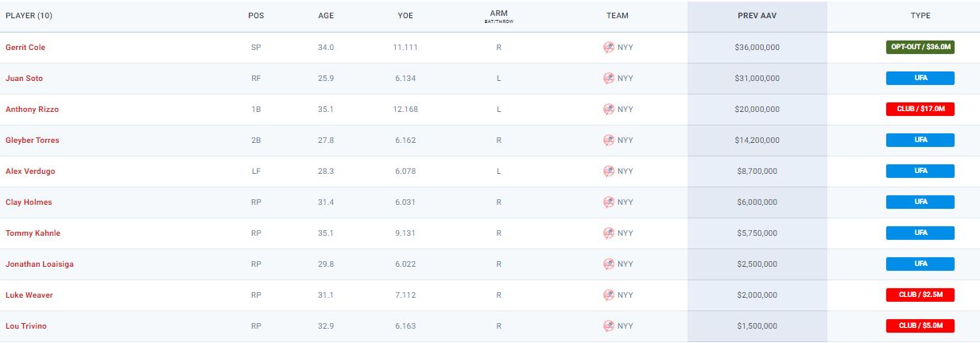
Task: Click the team logo in Alex Verdugo's row
Action: pyautogui.click(x=609, y=171)
